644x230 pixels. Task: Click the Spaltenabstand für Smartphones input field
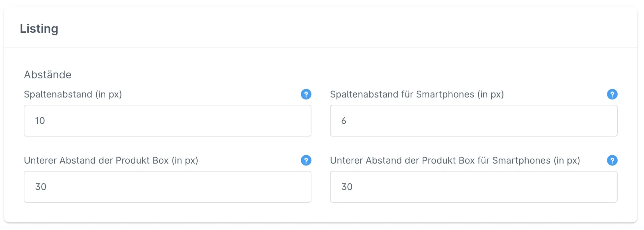click(x=473, y=121)
